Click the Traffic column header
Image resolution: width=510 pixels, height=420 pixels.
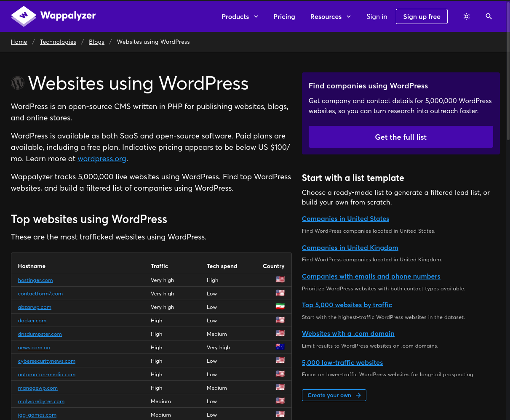point(159,266)
